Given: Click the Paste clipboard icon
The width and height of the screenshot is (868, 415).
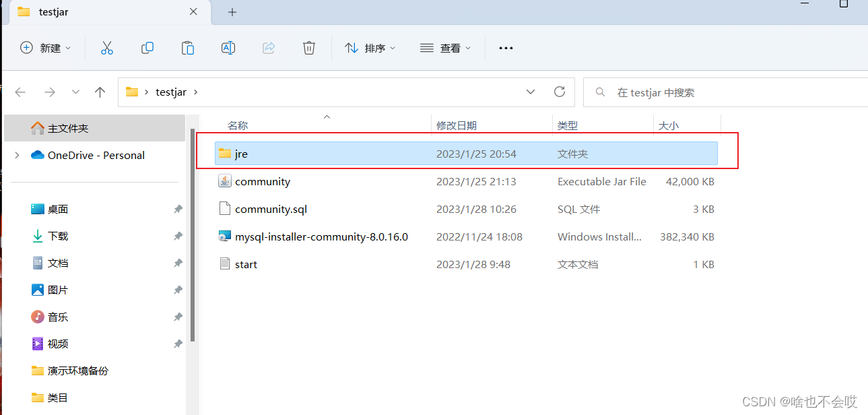Looking at the screenshot, I should [188, 48].
